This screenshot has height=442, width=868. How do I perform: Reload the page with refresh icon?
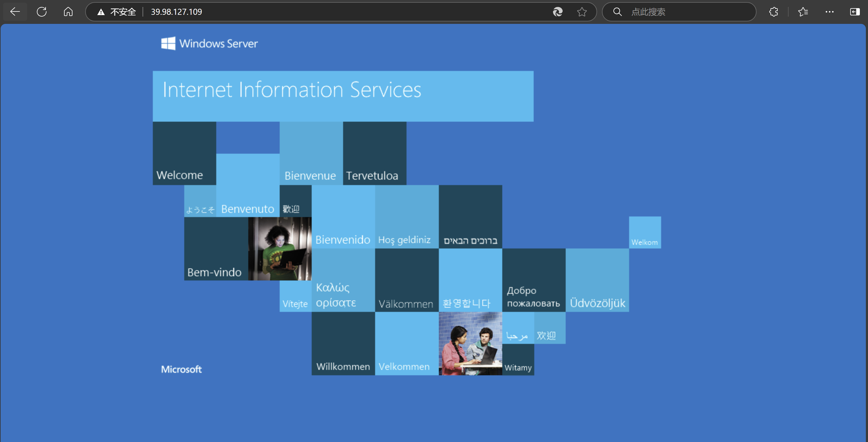tap(42, 12)
